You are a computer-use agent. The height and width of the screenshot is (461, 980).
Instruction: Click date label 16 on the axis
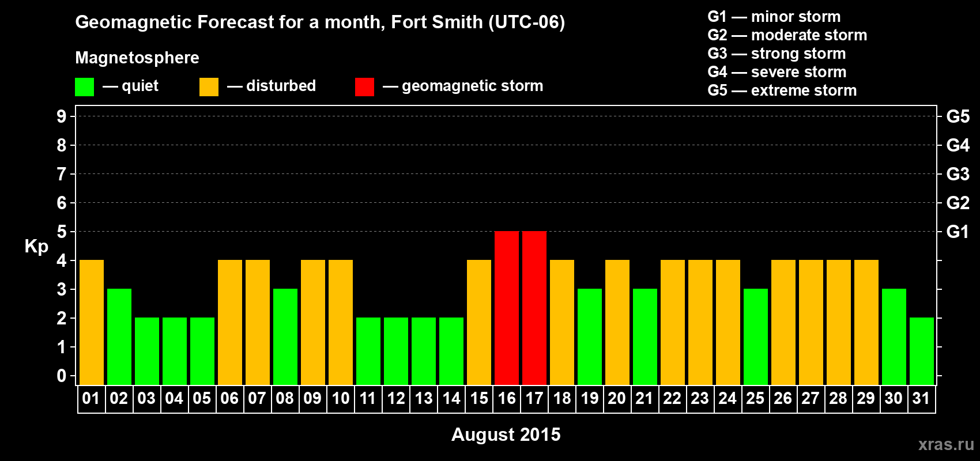(507, 398)
